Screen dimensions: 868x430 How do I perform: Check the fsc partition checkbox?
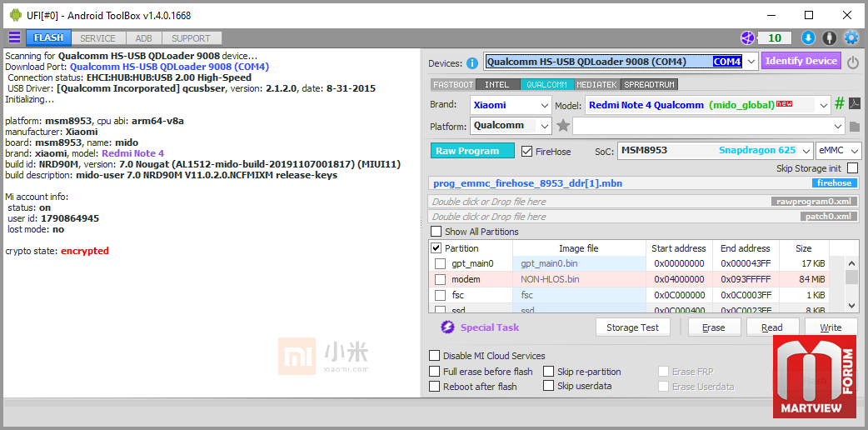pos(440,295)
